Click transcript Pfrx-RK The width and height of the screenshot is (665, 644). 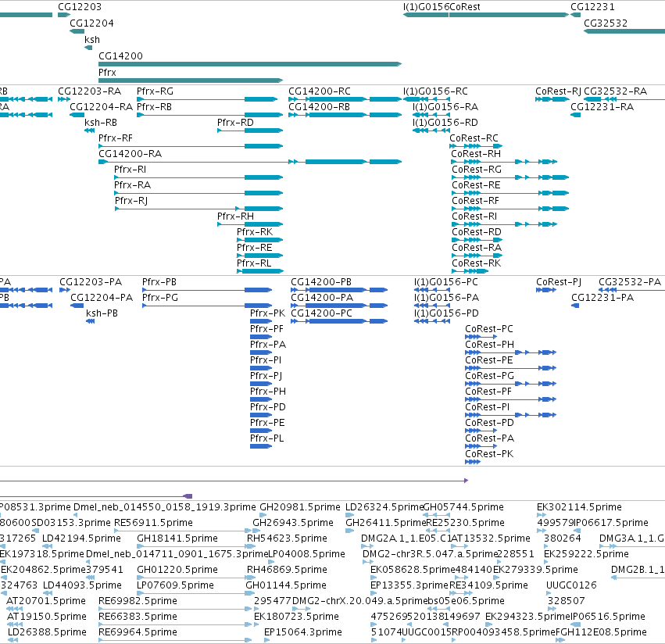pyautogui.click(x=259, y=240)
